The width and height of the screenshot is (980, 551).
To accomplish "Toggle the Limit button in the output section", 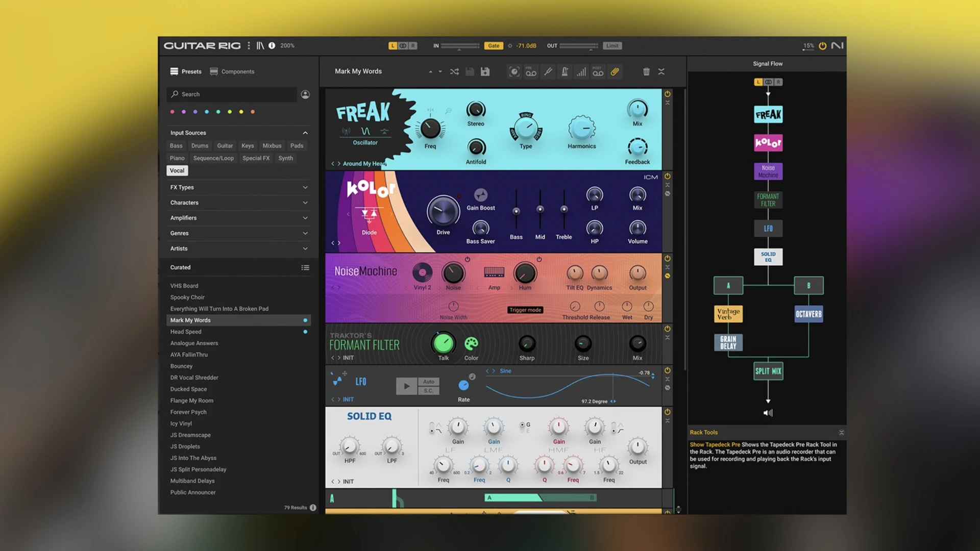I will click(610, 45).
